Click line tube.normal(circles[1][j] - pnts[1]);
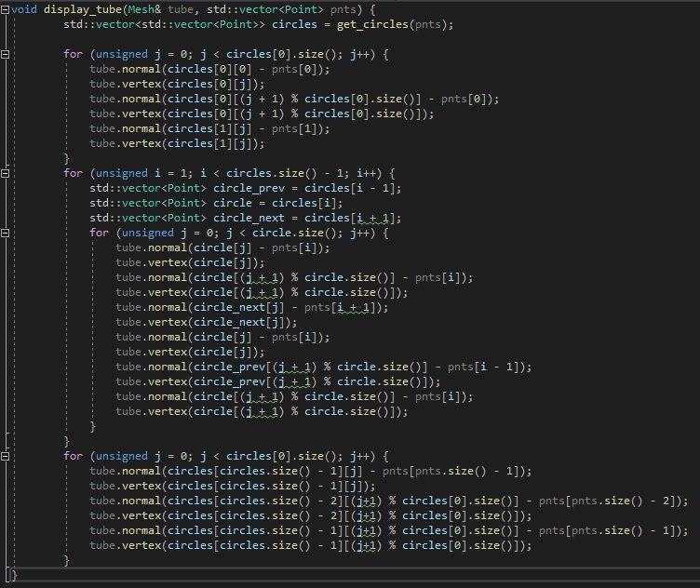 209,129
